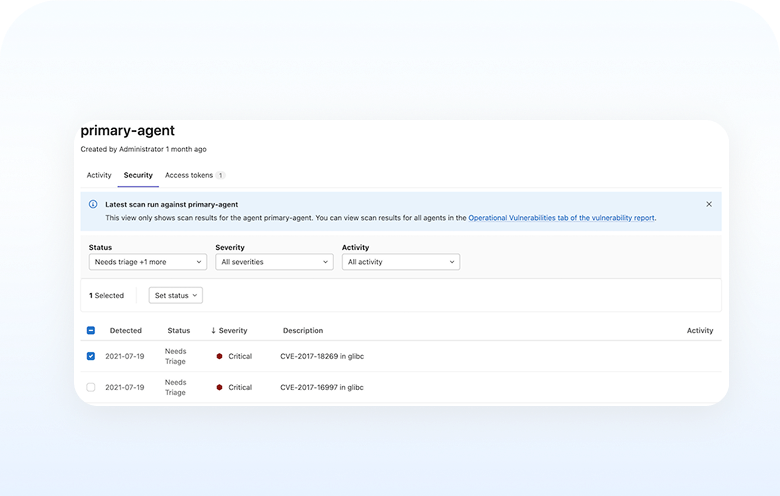Click Needs Triage status of CVE-2017-18269
Screen dimensions: 780x496
176,356
